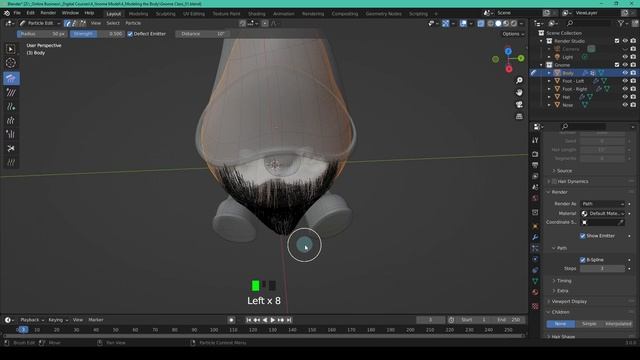Select the Weight particle brush tool

(x=11, y=162)
